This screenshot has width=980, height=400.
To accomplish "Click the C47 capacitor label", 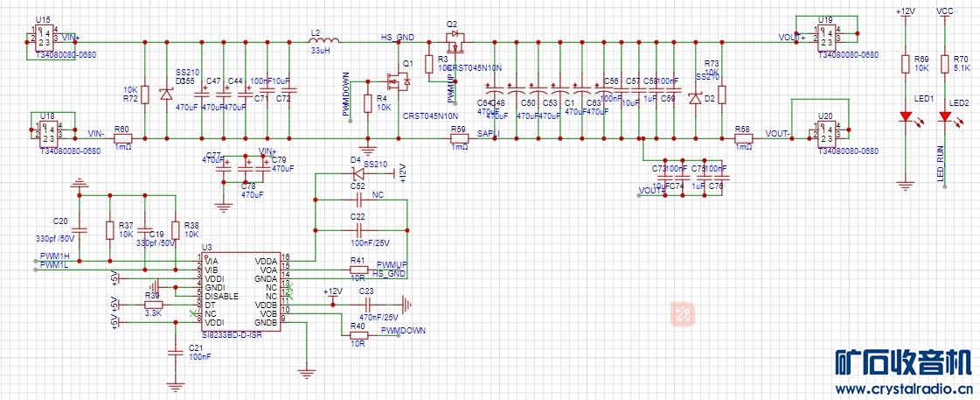I will 213,81.
